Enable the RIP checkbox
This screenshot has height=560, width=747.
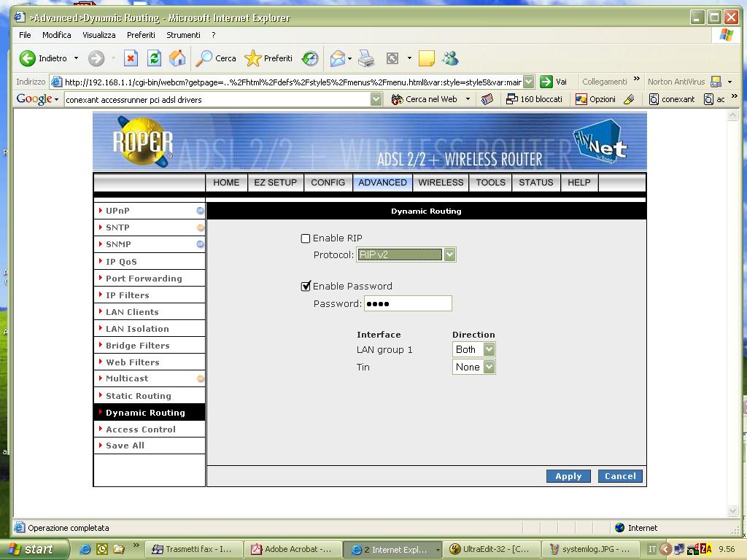[306, 238]
